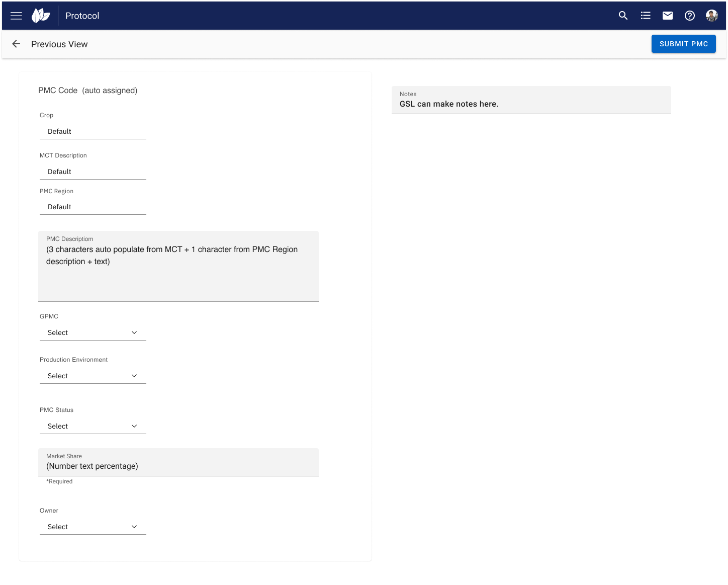Open the list view icon in header
728x585 pixels.
pos(646,16)
